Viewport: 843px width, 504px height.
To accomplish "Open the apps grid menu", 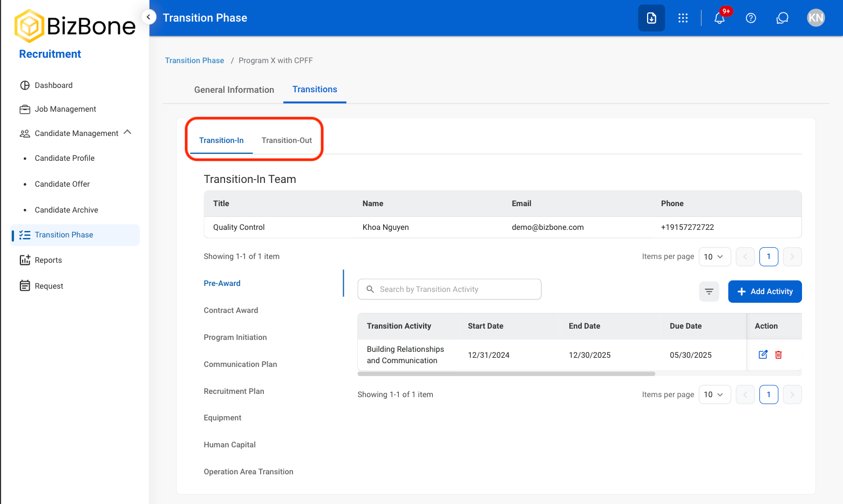I will click(x=683, y=18).
